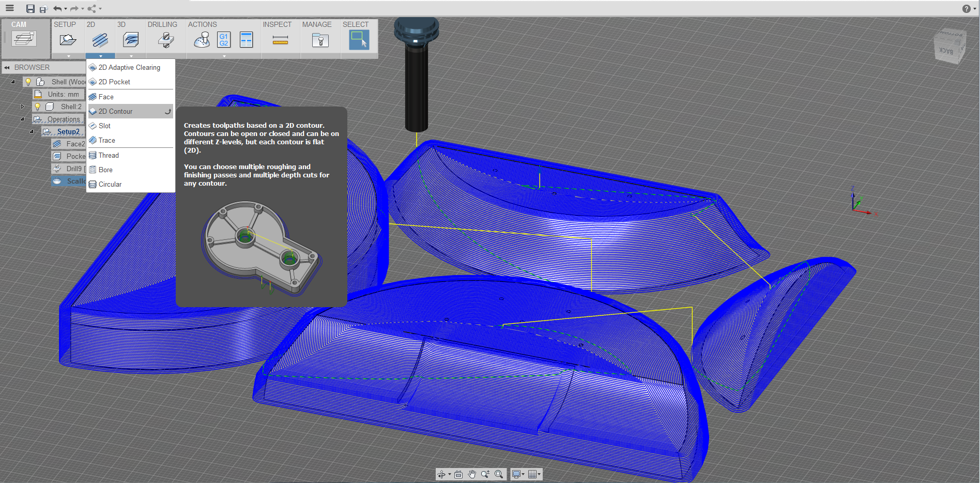Select Face in the 2D menu
The width and height of the screenshot is (980, 483).
(131, 97)
